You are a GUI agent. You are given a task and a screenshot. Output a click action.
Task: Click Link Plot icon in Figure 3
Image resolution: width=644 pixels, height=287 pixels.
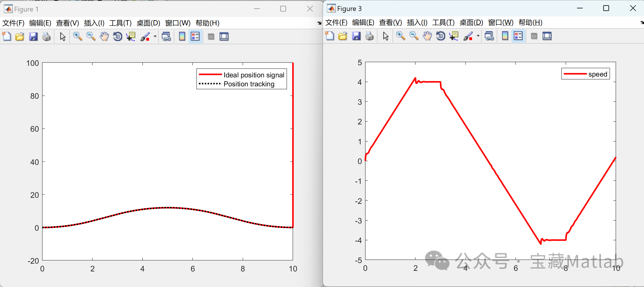pyautogui.click(x=489, y=36)
